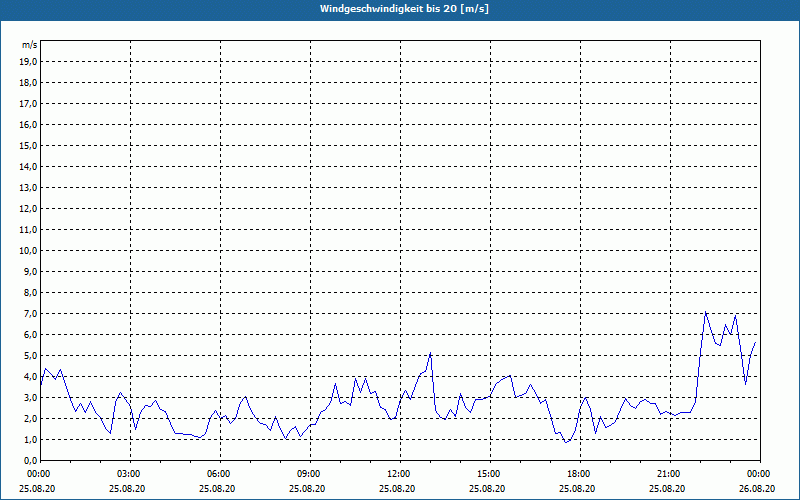The image size is (800, 500).
Task: Select the '21:00' time label
Action: click(667, 474)
